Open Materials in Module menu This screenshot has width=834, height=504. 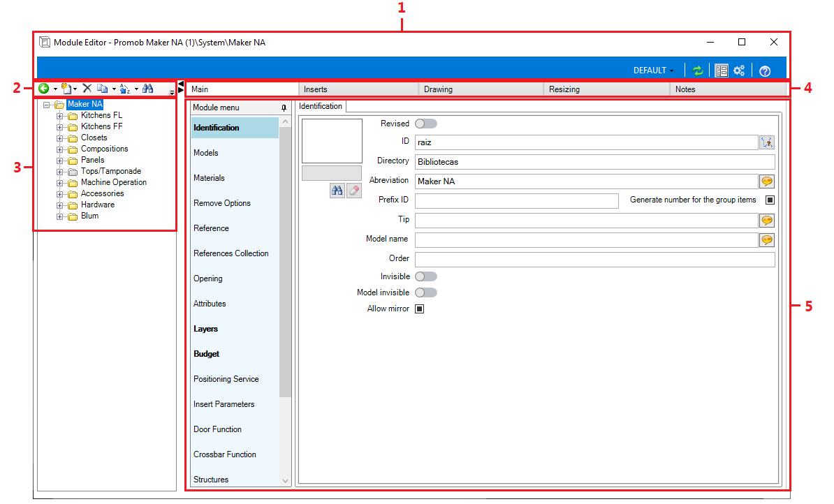click(x=235, y=178)
